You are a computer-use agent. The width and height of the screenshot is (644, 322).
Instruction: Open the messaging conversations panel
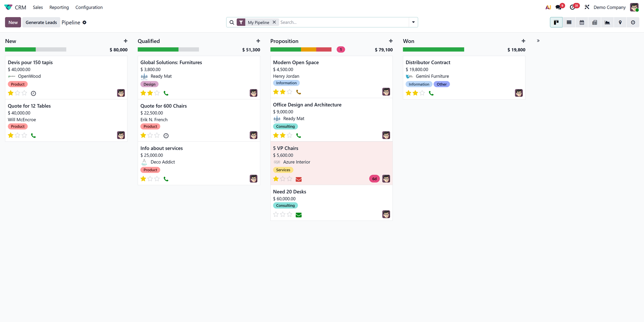click(x=559, y=7)
